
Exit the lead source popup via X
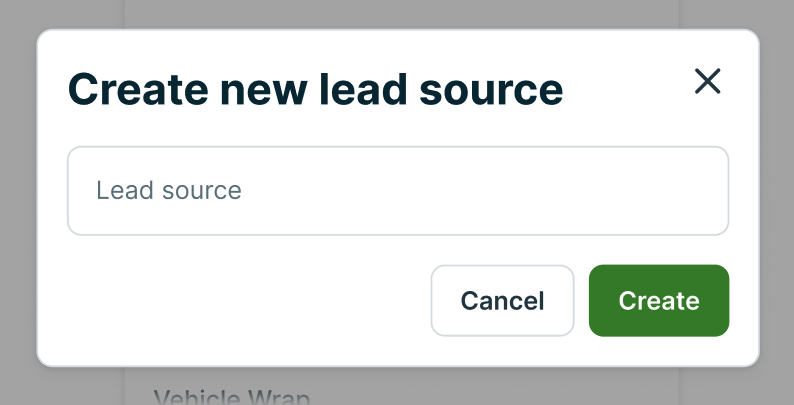click(707, 82)
